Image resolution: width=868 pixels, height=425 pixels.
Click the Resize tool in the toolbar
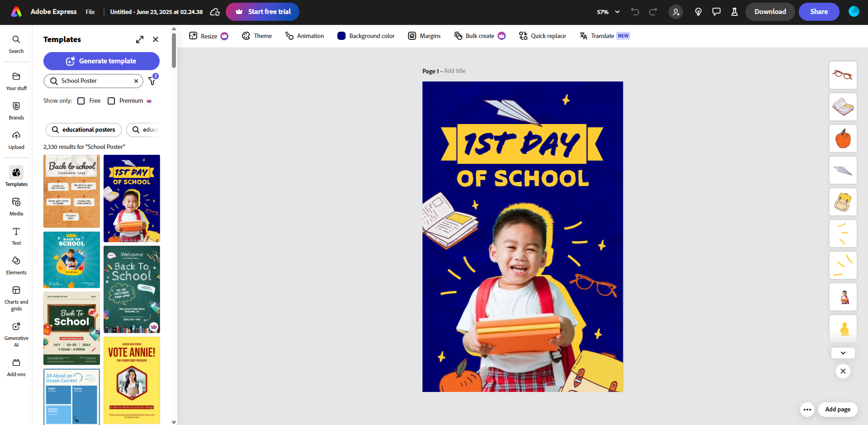point(208,36)
